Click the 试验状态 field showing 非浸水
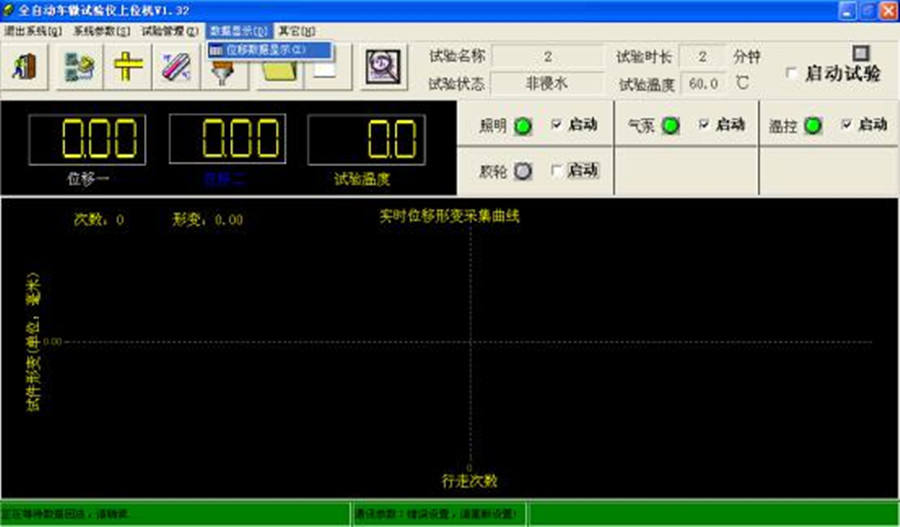Screen dimensions: 900x527 pyautogui.click(x=548, y=84)
